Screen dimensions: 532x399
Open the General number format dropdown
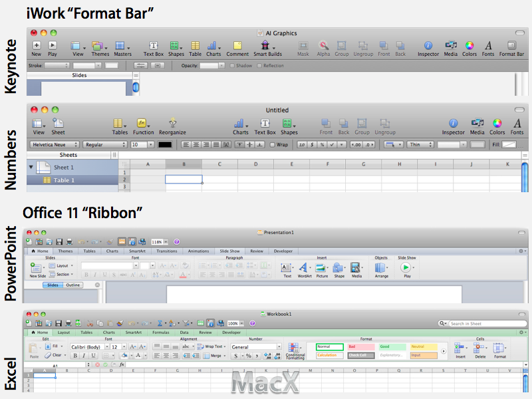(x=256, y=346)
